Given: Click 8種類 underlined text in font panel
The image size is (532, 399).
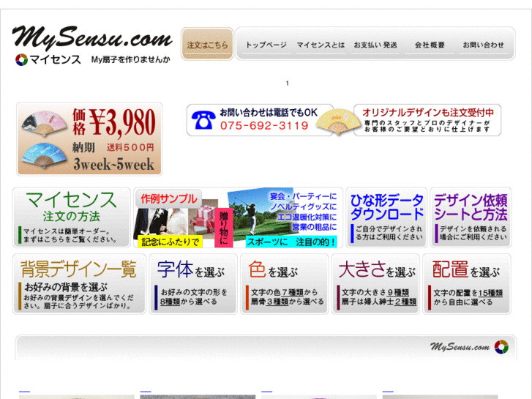Looking at the screenshot, I should click(170, 302).
